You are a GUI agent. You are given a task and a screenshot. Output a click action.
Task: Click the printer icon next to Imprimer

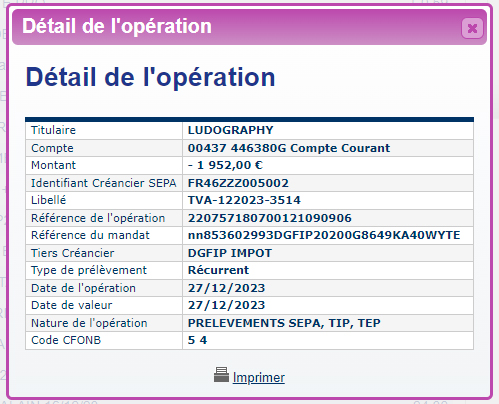coord(221,375)
